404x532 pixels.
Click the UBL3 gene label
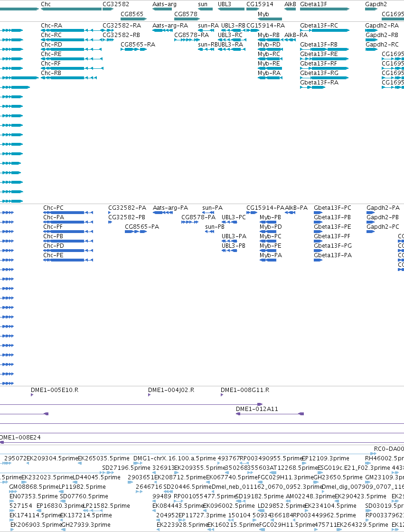pos(225,4)
